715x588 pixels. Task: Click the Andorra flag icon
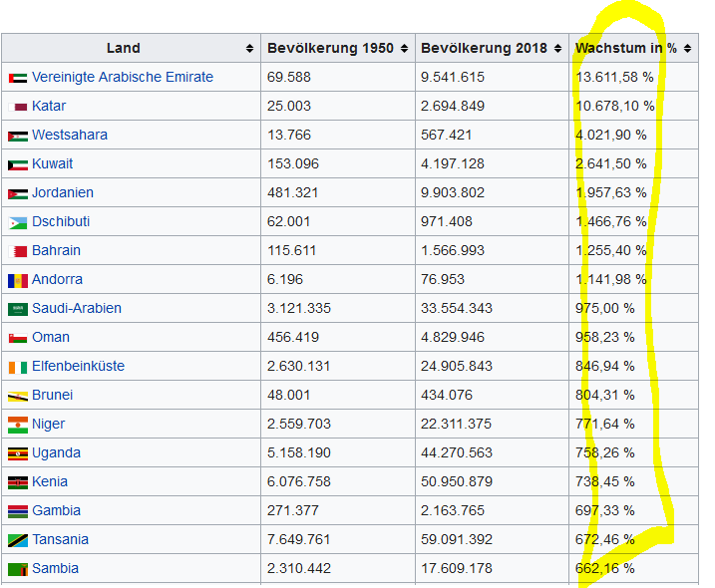pyautogui.click(x=18, y=280)
